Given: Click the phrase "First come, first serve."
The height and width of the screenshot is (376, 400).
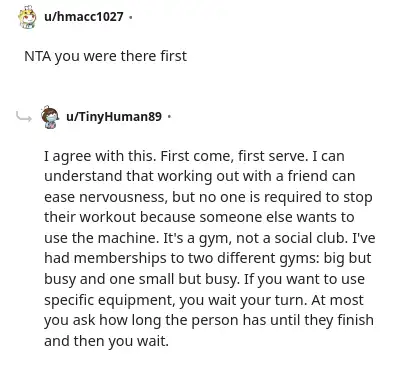Looking at the screenshot, I should [235, 156].
